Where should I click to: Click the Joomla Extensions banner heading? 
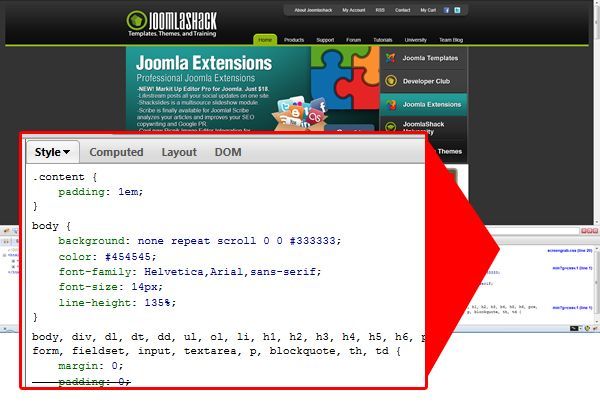tap(204, 63)
